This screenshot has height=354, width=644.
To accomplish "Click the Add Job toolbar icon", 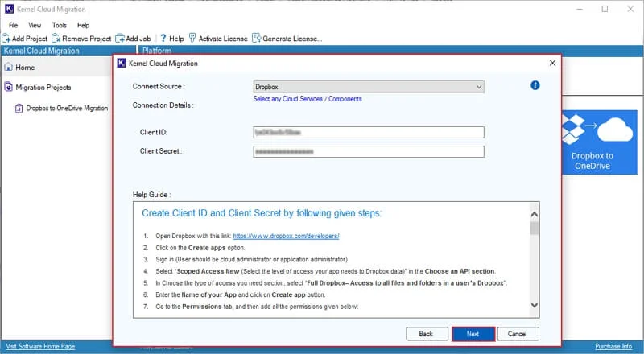I will pyautogui.click(x=120, y=39).
